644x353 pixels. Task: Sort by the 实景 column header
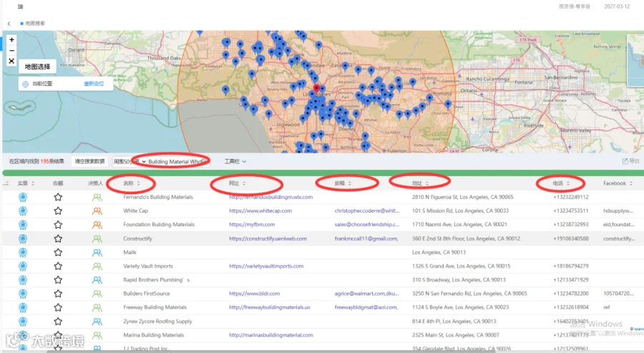26,183
